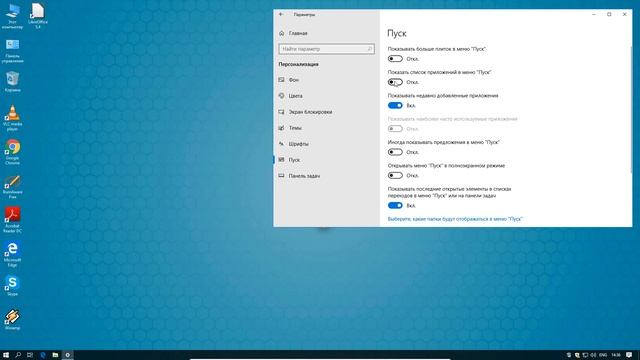Open Корзина recycle bin icon

(12, 82)
